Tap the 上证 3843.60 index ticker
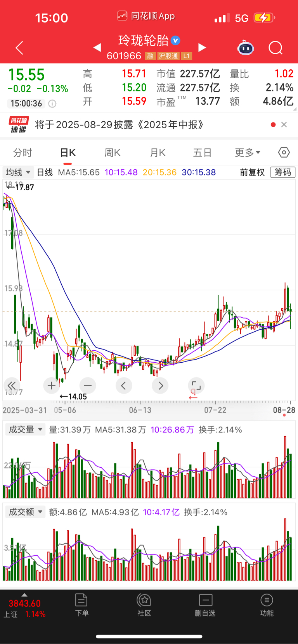The width and height of the screenshot is (298, 644). [24, 608]
